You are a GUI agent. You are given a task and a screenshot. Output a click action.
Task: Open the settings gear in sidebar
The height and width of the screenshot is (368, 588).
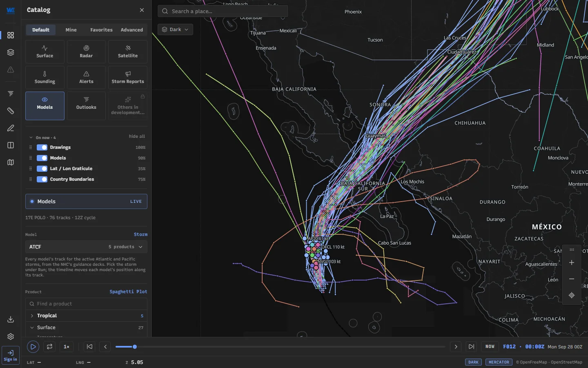[11, 337]
